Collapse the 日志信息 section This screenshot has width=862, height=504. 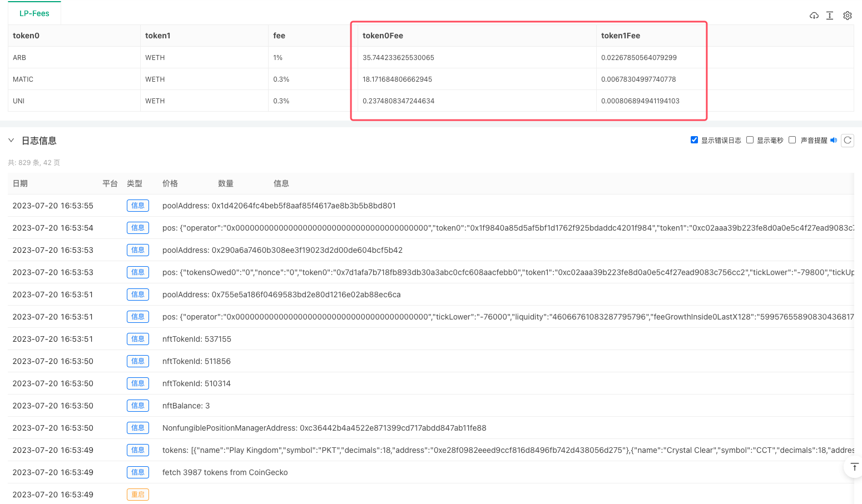pyautogui.click(x=11, y=141)
